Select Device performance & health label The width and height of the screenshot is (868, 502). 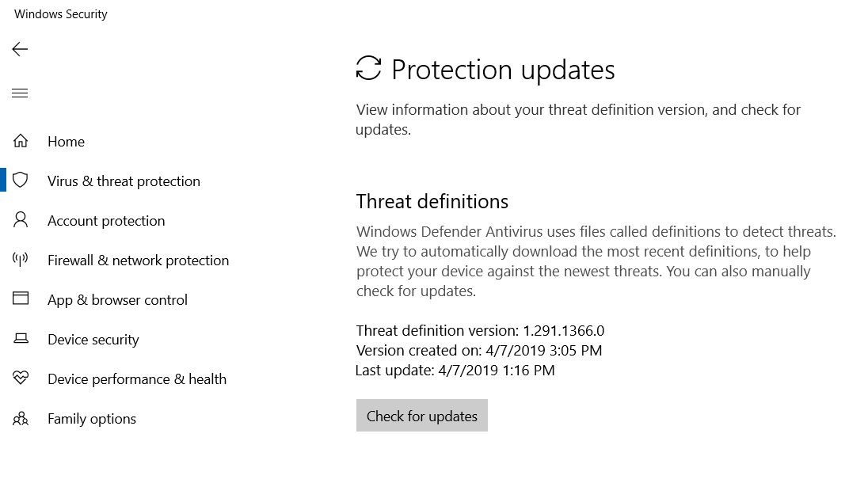(x=137, y=379)
